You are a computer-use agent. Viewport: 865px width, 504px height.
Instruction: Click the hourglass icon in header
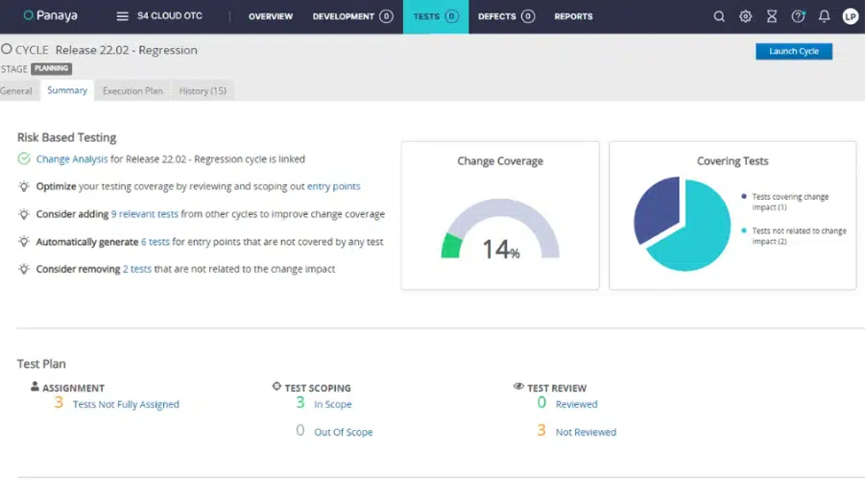coord(771,16)
